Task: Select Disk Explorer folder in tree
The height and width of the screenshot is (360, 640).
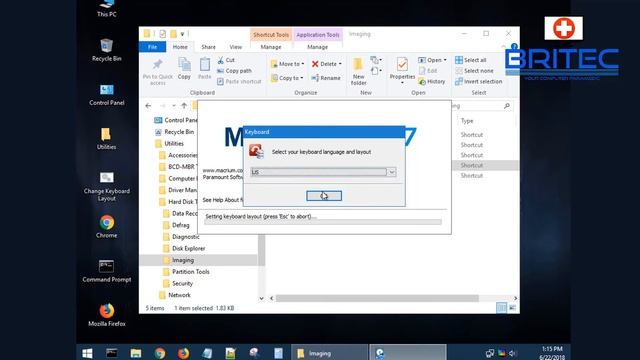Action: point(188,248)
